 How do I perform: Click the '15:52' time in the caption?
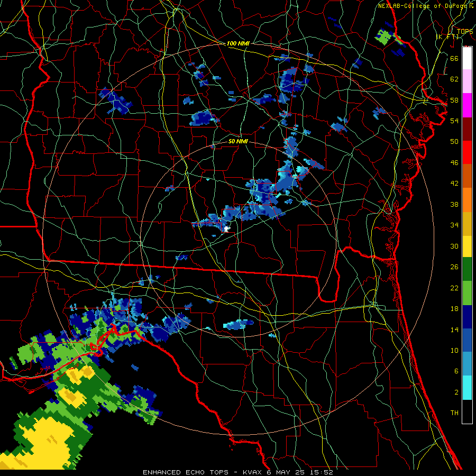click(322, 472)
